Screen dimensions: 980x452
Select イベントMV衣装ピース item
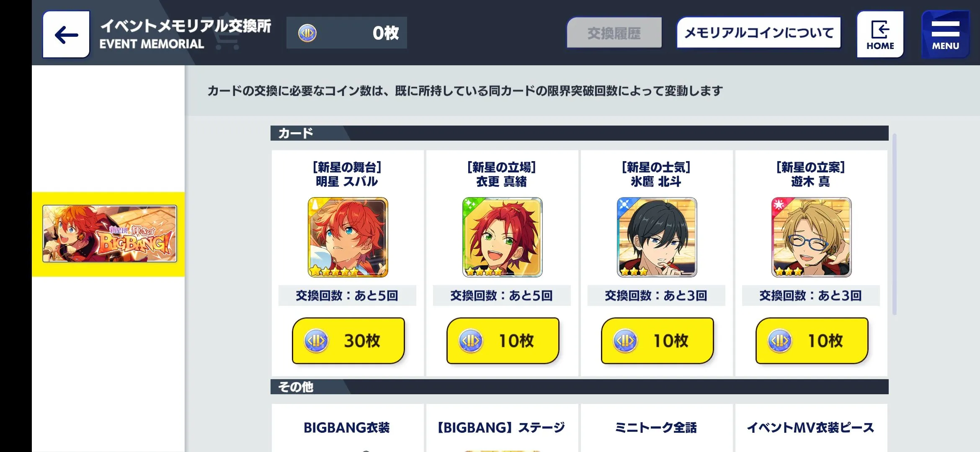pyautogui.click(x=811, y=428)
